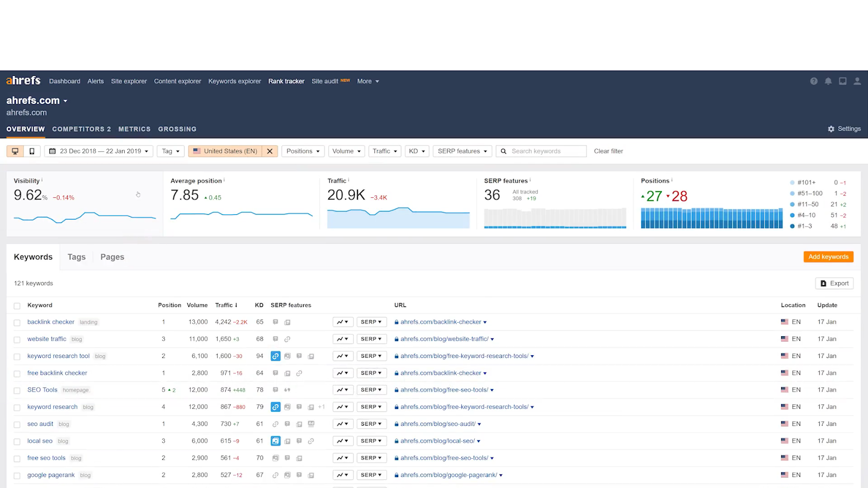The width and height of the screenshot is (868, 488).
Task: Click the highlighted image pack feature for local seo
Action: 276,441
